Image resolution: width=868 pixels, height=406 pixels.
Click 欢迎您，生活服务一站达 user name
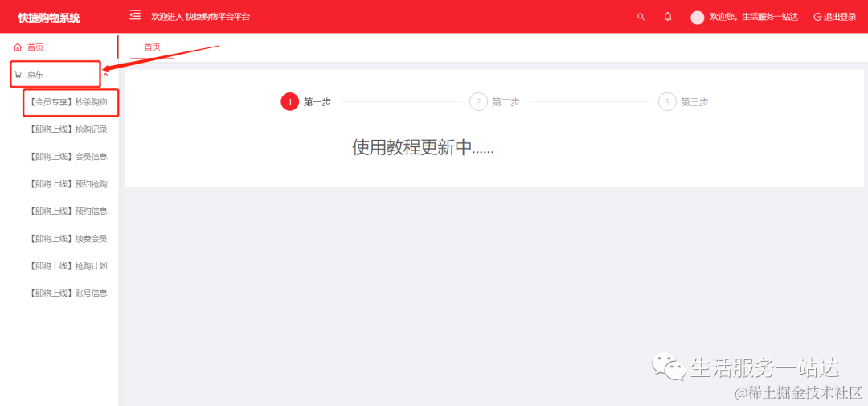[x=754, y=17]
